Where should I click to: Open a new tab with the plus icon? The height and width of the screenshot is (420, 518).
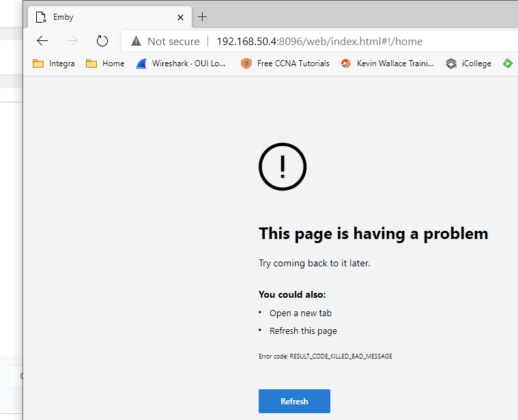[202, 16]
